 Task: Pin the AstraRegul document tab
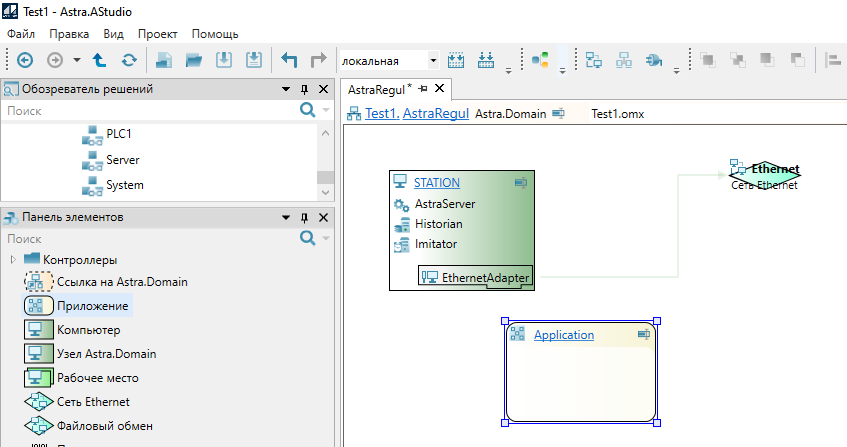point(423,90)
